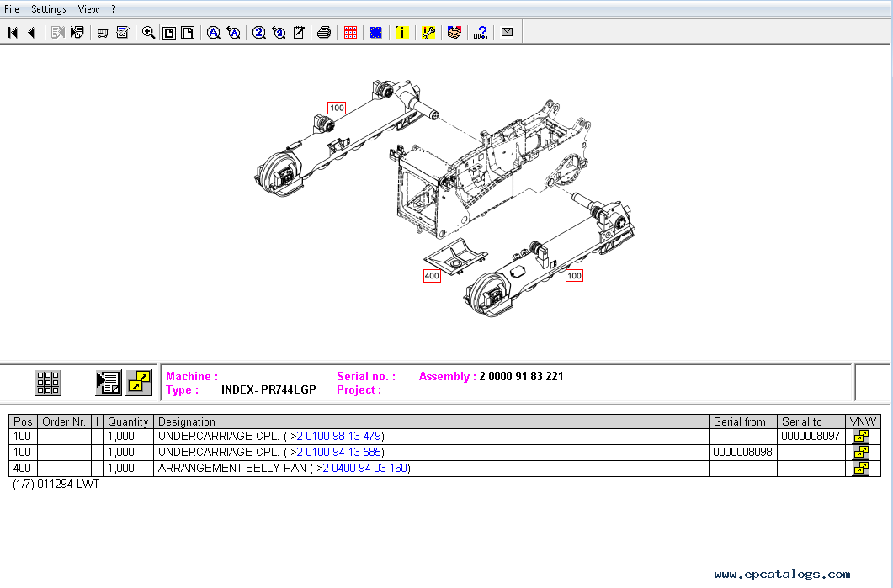
Task: Click the repeat search 2 icon
Action: coord(279,33)
